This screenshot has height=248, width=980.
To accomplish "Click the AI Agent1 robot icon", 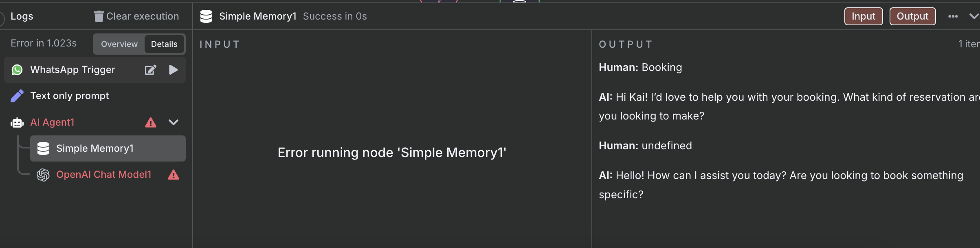I will click(17, 122).
